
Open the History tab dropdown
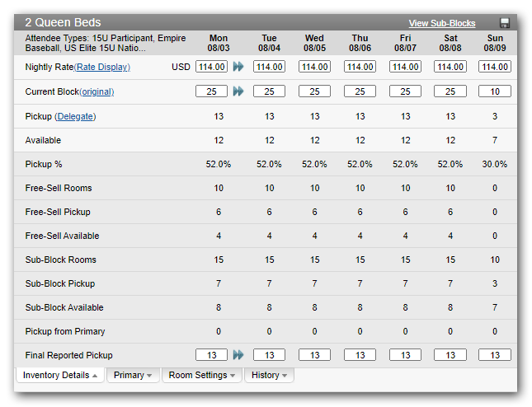click(269, 376)
